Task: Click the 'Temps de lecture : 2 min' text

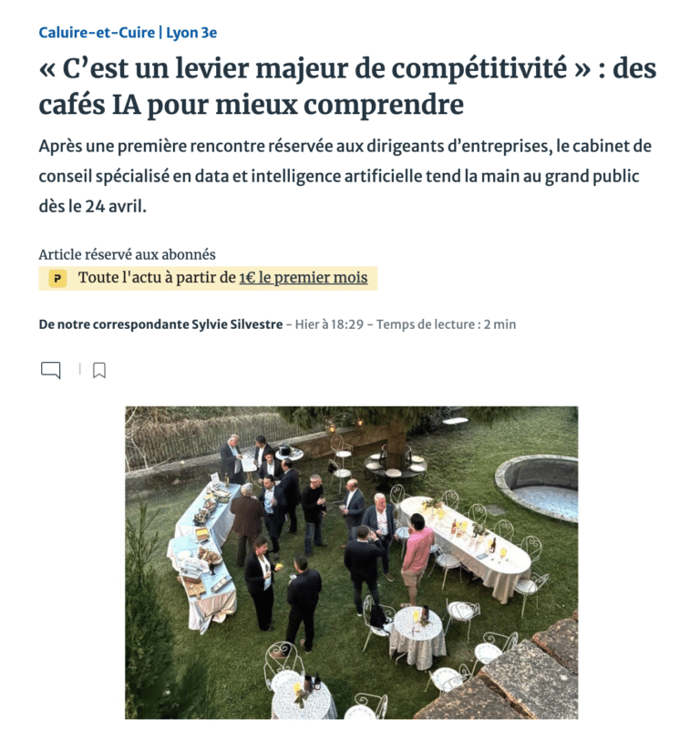Action: tap(446, 324)
